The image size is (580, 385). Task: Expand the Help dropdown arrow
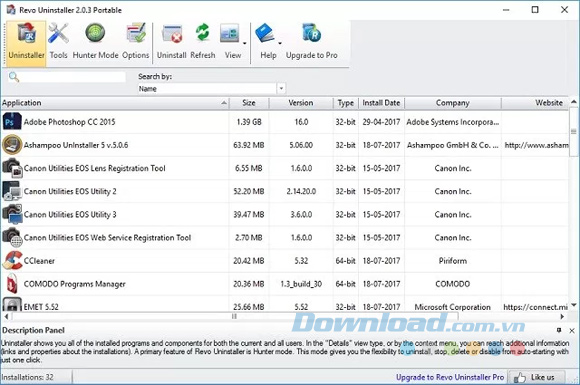[x=280, y=44]
